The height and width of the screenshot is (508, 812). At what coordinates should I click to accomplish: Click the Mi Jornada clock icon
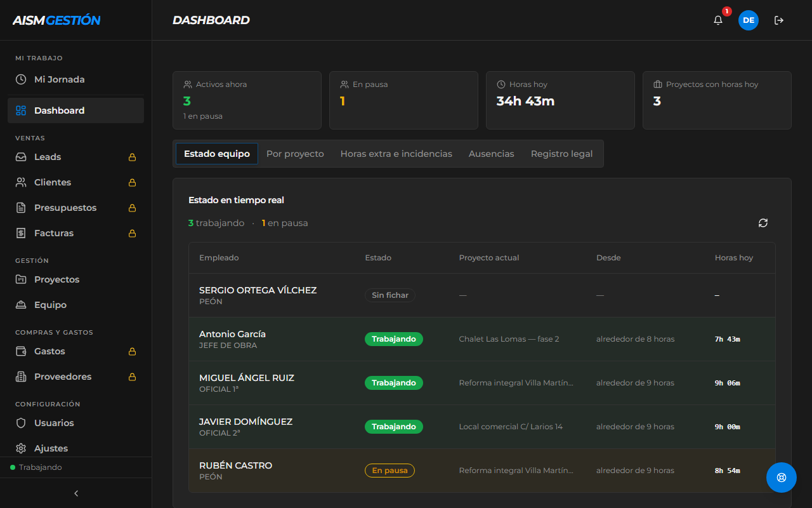coord(21,79)
